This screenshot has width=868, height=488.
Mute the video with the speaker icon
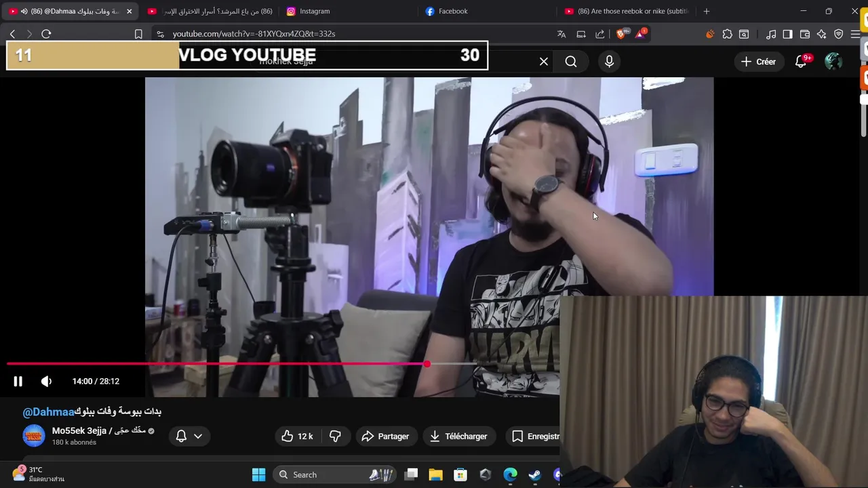tap(46, 382)
